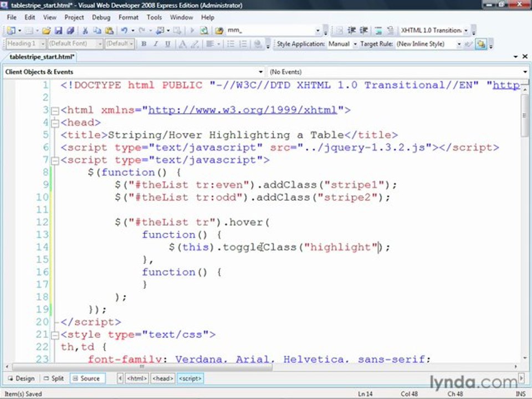Click the New Project icon
This screenshot has width=532, height=399.
pos(11,30)
